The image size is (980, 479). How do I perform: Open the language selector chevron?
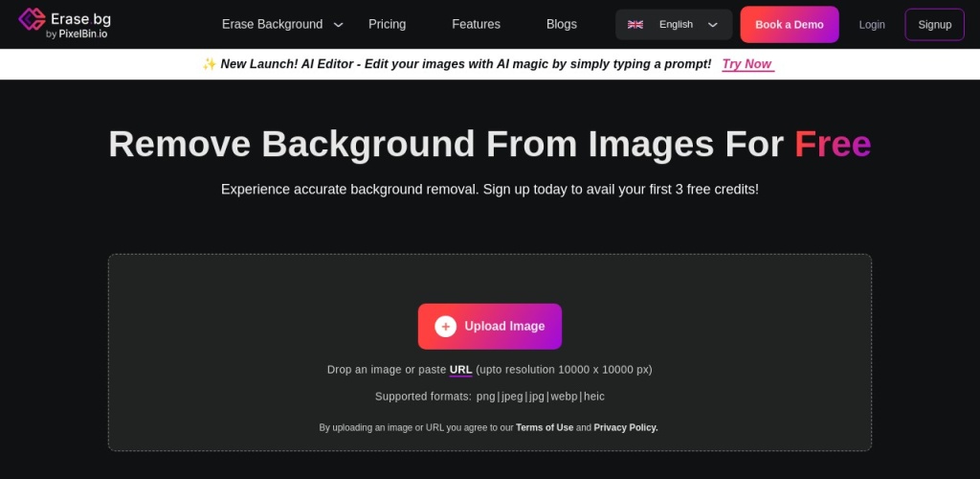(713, 25)
